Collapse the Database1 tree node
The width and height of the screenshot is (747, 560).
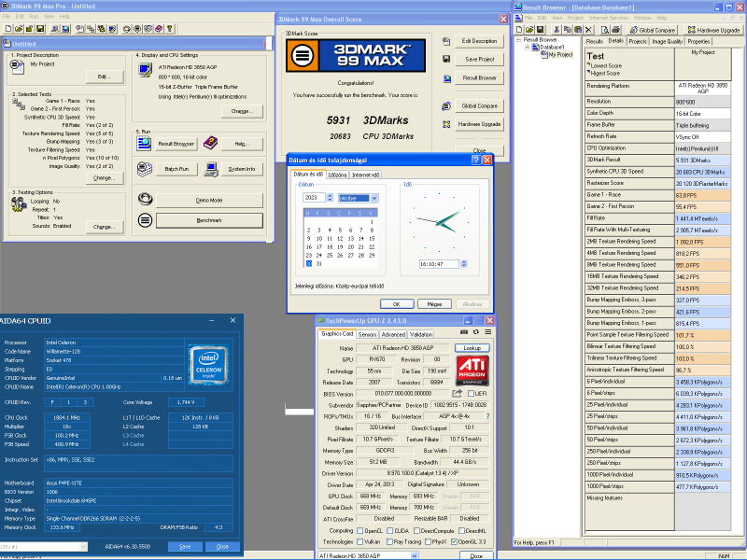527,48
